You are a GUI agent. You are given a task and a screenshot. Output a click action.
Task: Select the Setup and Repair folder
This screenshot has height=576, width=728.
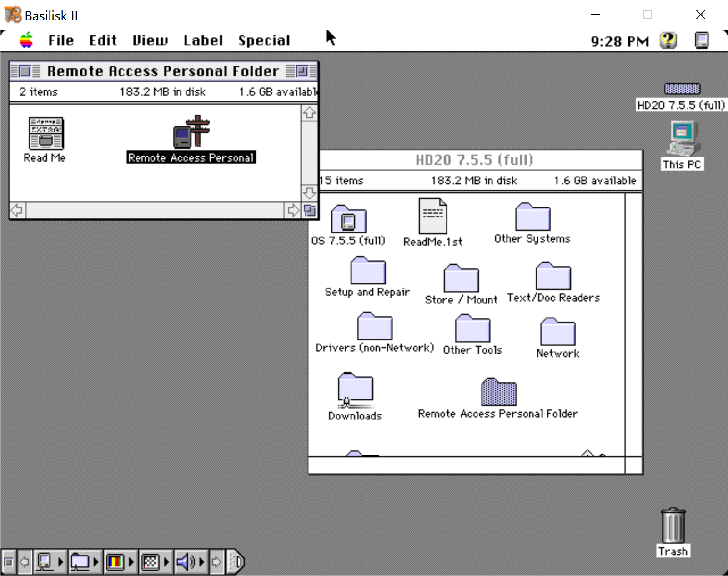[x=368, y=270]
